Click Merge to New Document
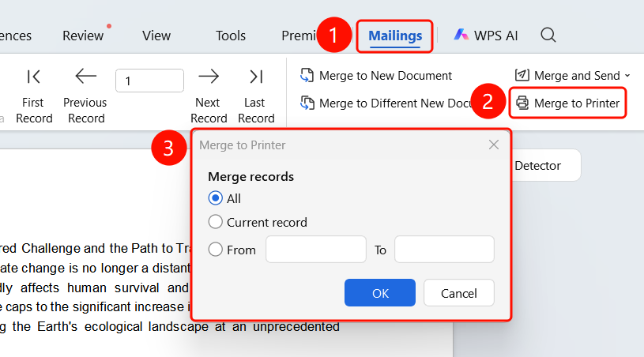The width and height of the screenshot is (644, 357). (375, 76)
